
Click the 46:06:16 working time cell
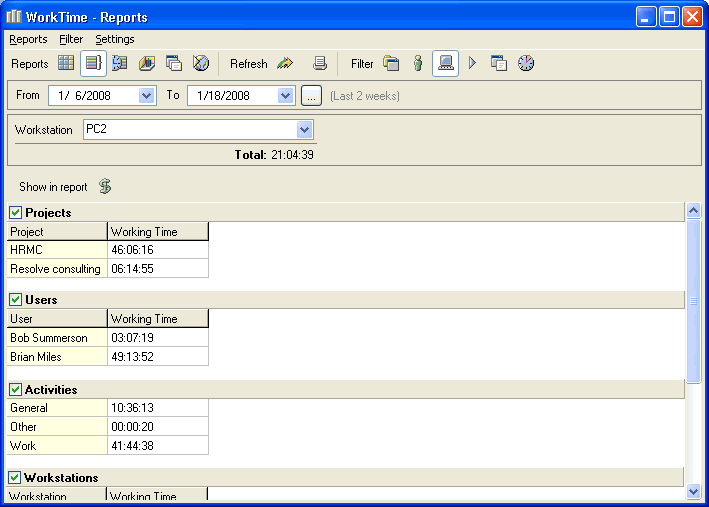click(158, 250)
